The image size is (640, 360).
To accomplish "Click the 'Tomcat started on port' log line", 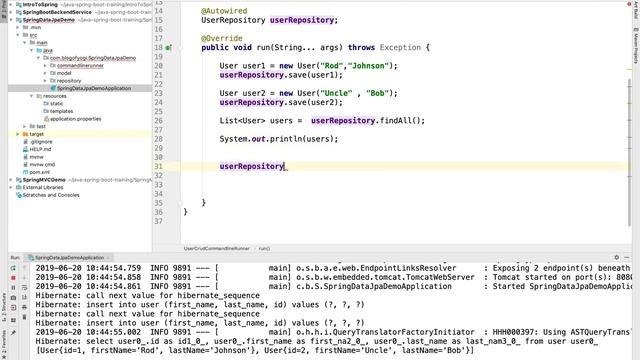I will point(333,277).
